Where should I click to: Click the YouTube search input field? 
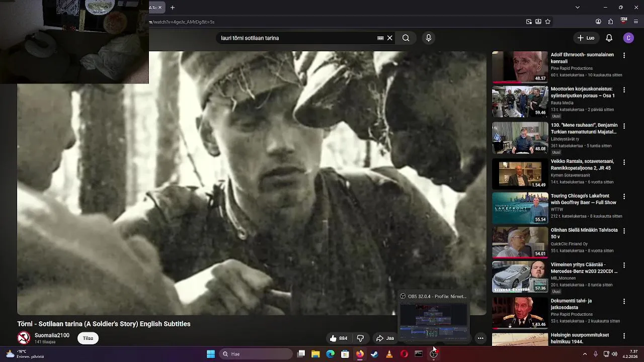tap(297, 38)
